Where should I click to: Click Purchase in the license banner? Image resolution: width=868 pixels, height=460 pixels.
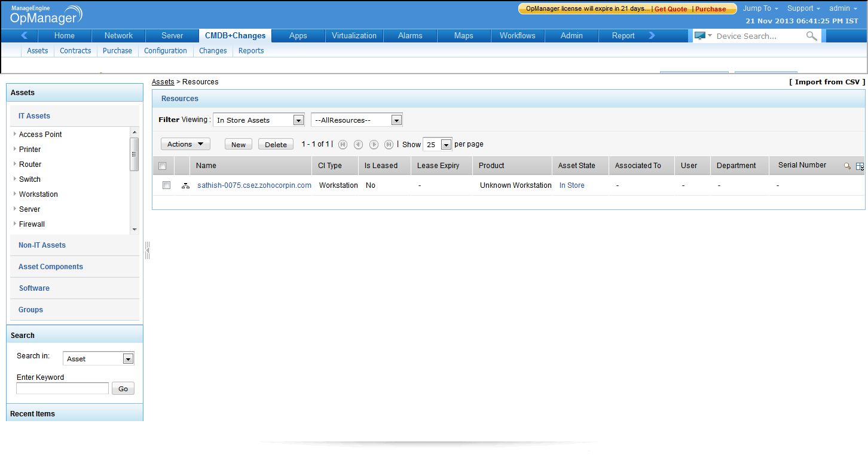pyautogui.click(x=710, y=9)
